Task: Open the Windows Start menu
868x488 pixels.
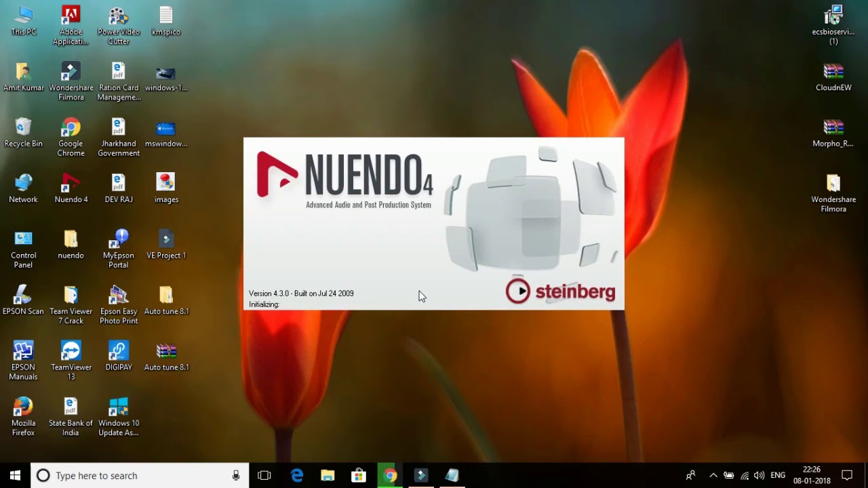Action: pyautogui.click(x=15, y=476)
